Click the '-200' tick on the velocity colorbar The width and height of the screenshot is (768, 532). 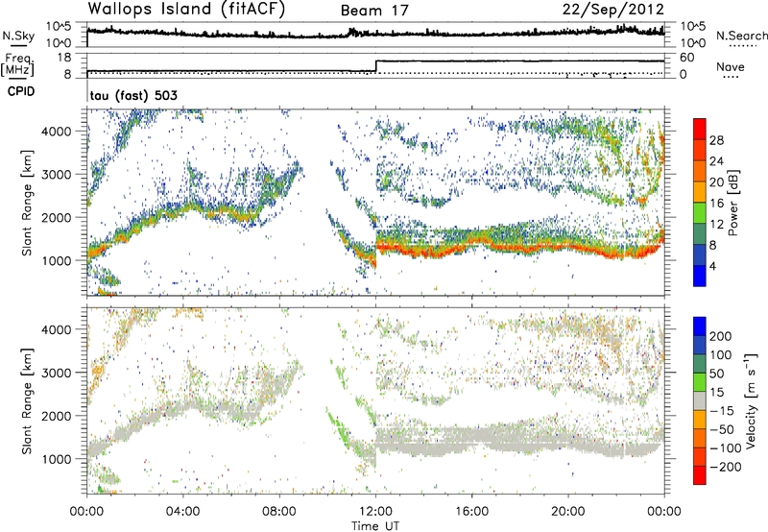(x=725, y=467)
